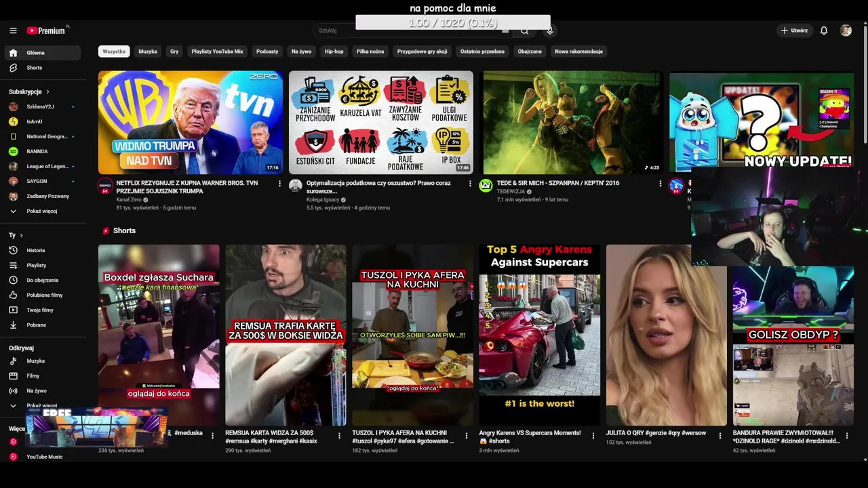Open the notifications bell
This screenshot has height=488, width=868.
tap(824, 30)
